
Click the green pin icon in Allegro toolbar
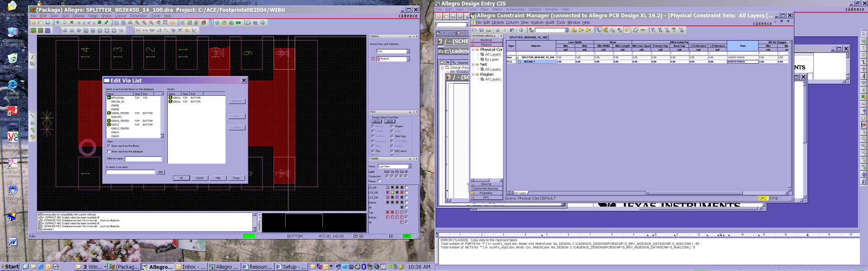point(106,23)
